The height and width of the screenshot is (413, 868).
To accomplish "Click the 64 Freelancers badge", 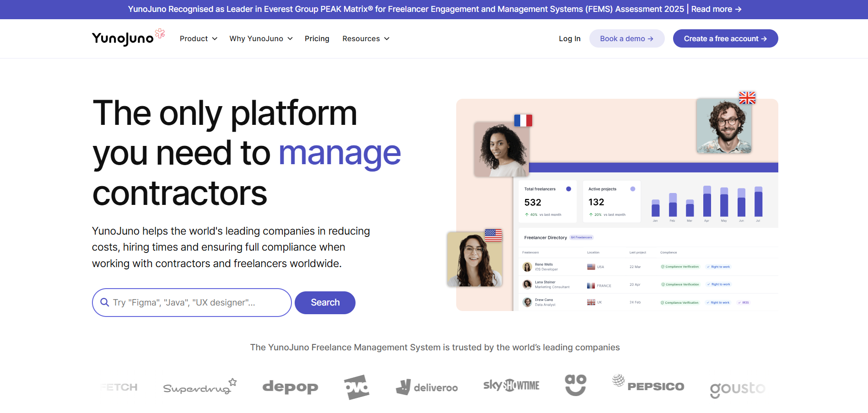I will (x=582, y=237).
